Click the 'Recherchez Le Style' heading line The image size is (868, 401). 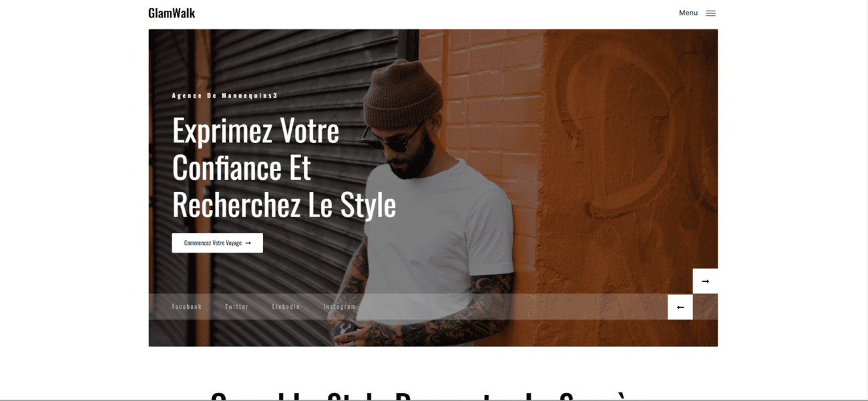click(x=284, y=205)
